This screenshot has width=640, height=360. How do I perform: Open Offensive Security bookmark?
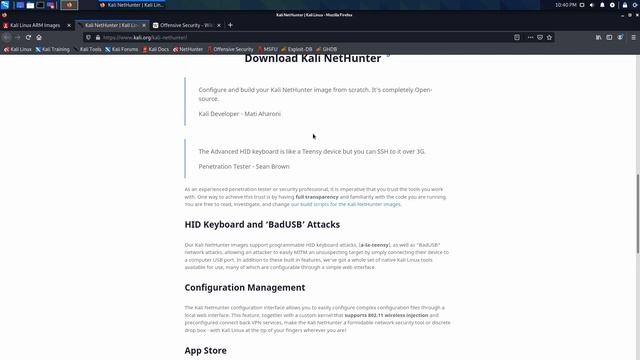(x=230, y=49)
